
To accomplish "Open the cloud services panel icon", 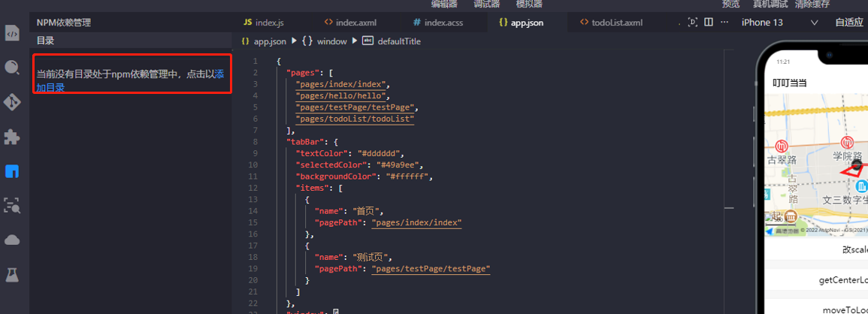I will tap(12, 240).
